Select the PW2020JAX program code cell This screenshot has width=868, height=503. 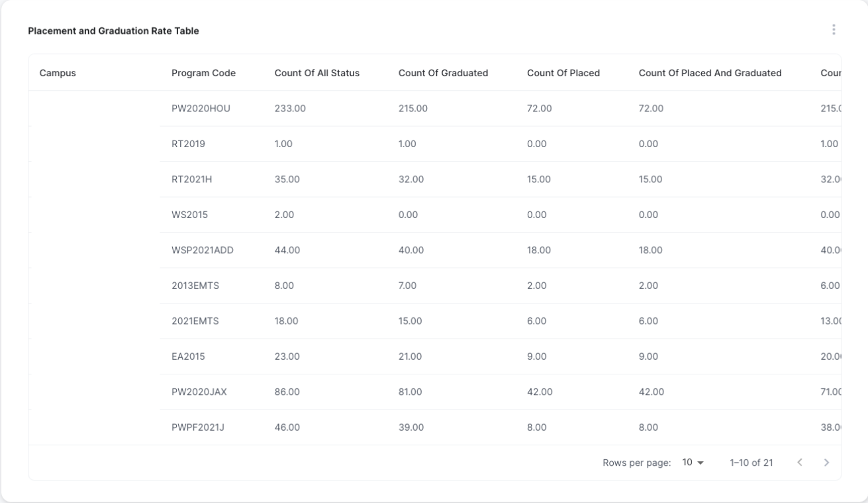click(199, 392)
